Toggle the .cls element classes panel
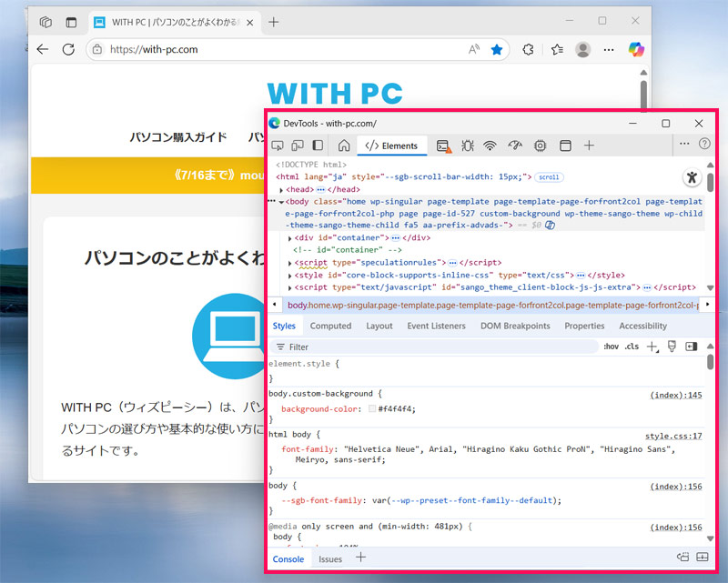 [x=632, y=347]
